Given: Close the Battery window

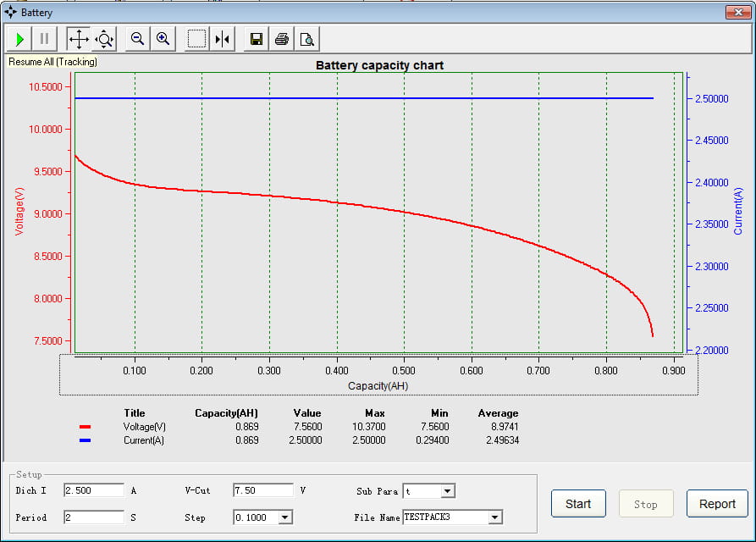Looking at the screenshot, I should click(x=737, y=12).
